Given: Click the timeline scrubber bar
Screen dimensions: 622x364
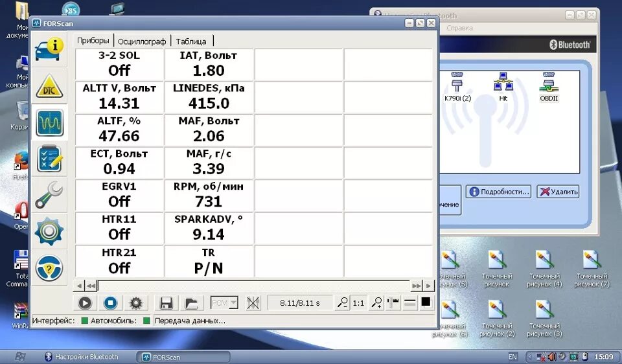Looking at the screenshot, I should [x=254, y=286].
